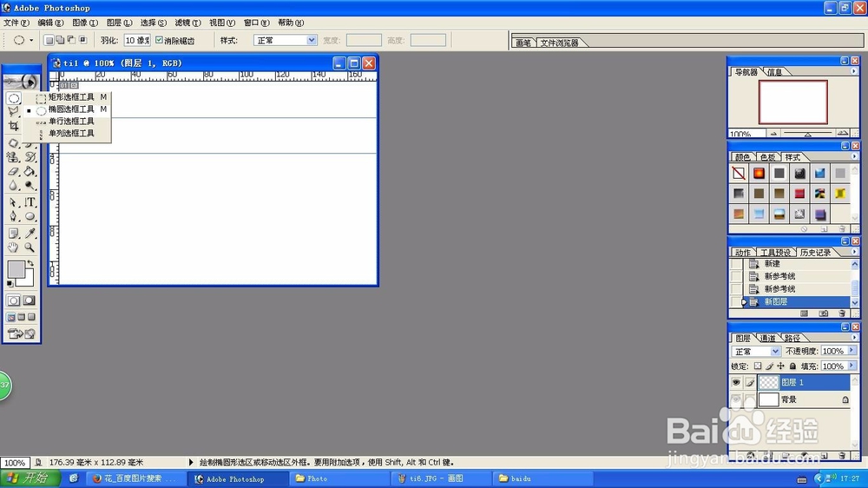
Task: Click the foreground color swatch
Action: pos(16,270)
